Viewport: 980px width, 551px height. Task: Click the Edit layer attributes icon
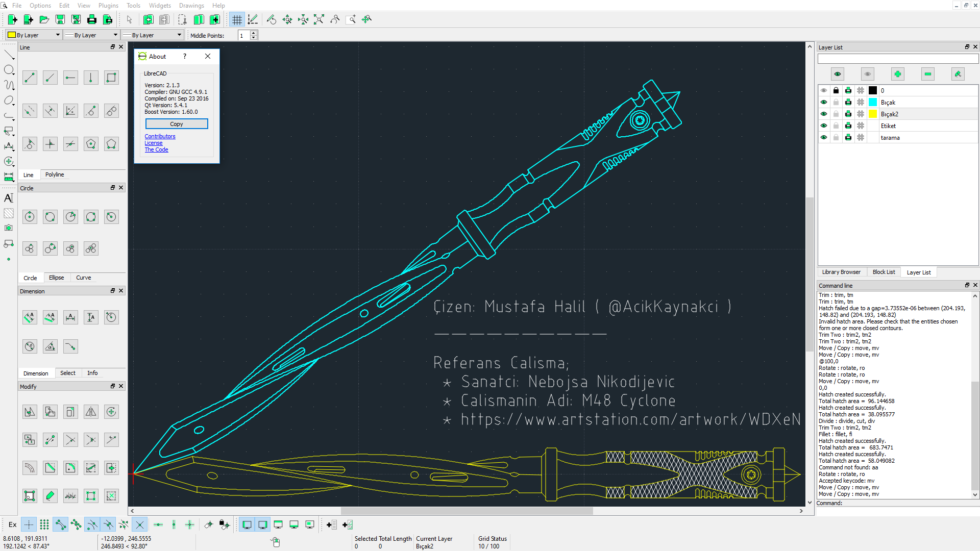[958, 74]
